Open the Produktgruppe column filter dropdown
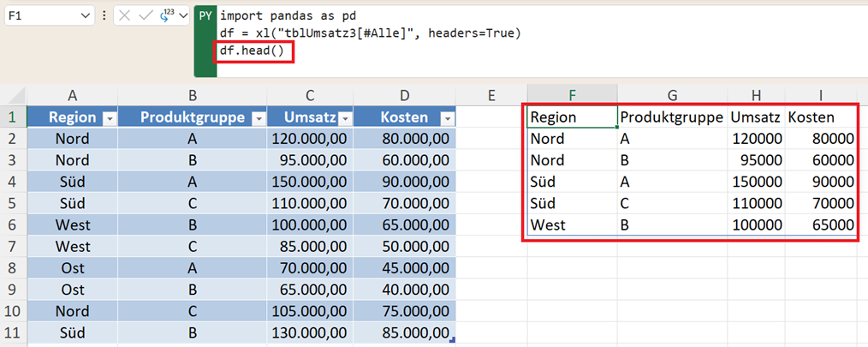This screenshot has height=347, width=868. pyautogui.click(x=257, y=118)
